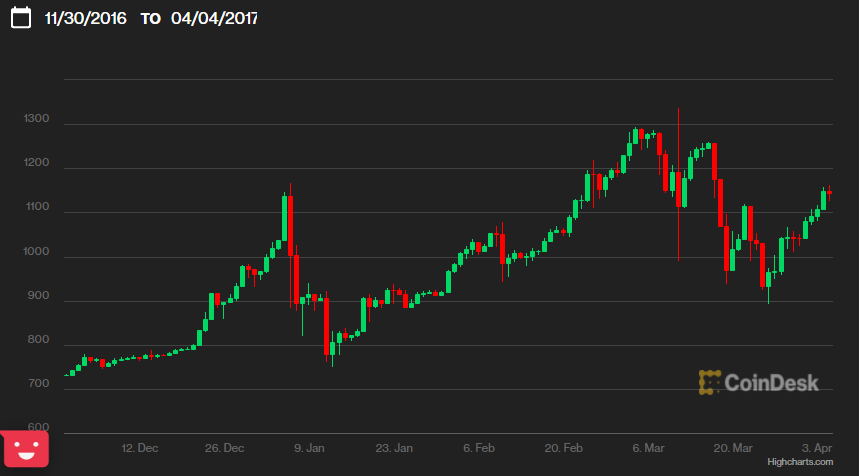Open the calendar date picker icon
859x476 pixels.
[21, 18]
